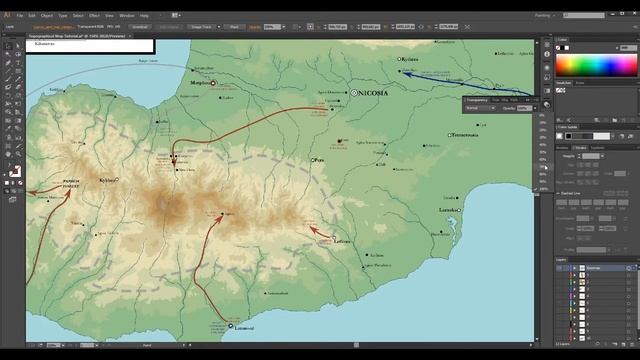Select the Shape Builder tool

coord(8,111)
